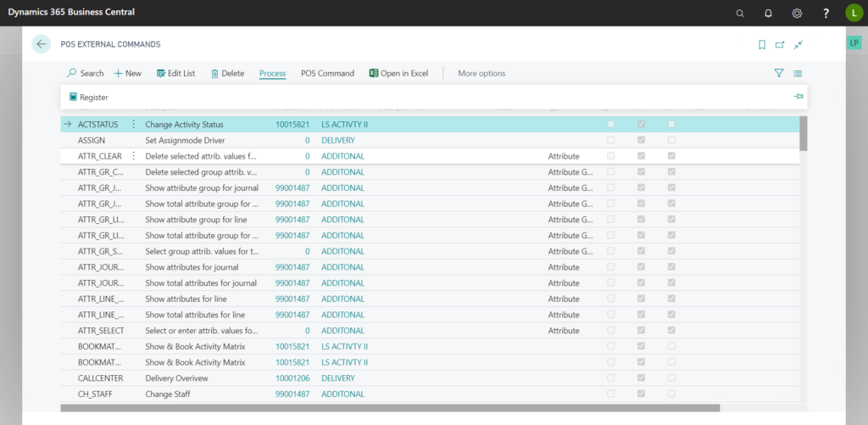The height and width of the screenshot is (425, 868).
Task: Toggle middle checkbox in ASSIGN row
Action: coord(641,140)
